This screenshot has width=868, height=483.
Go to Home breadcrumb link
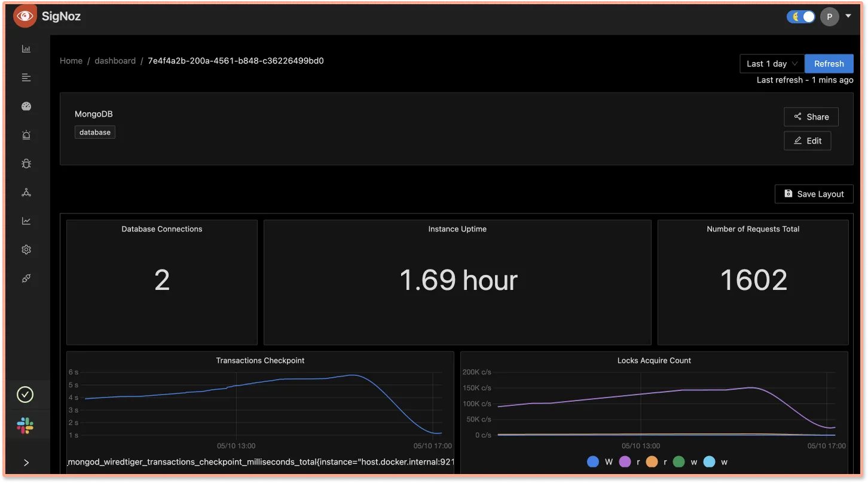71,61
